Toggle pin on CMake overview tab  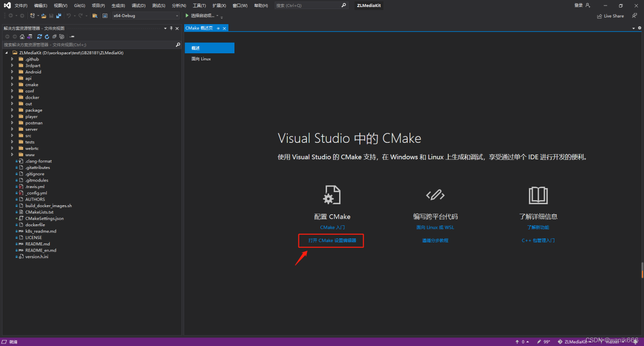coord(218,28)
